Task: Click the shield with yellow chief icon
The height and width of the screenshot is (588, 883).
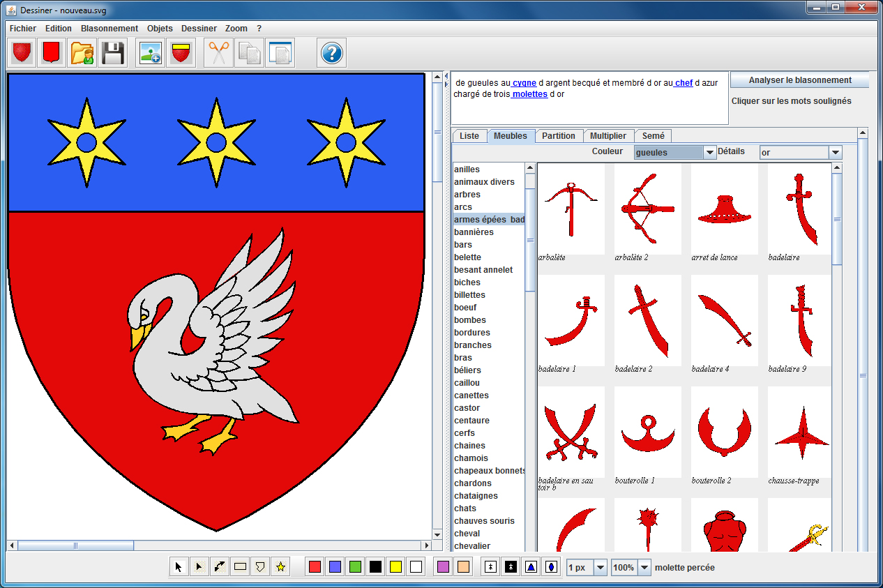Action: click(x=181, y=53)
